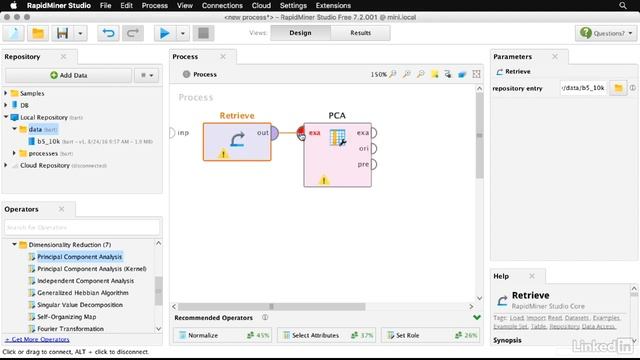Collapse Recommended Operators with green chevron

pos(477,317)
